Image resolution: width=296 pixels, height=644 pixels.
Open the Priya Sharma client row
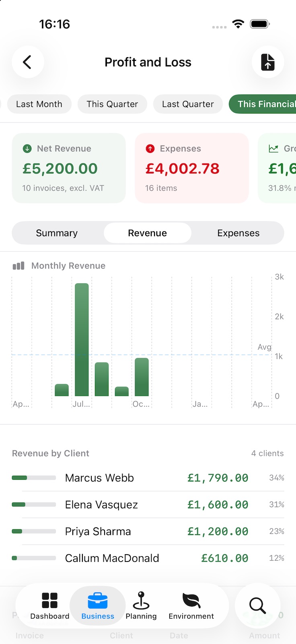tap(148, 531)
